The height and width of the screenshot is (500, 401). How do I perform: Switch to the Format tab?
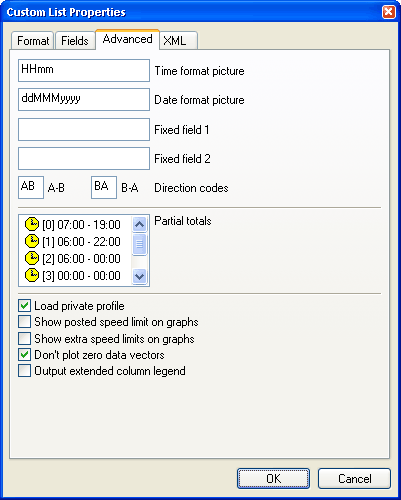33,41
